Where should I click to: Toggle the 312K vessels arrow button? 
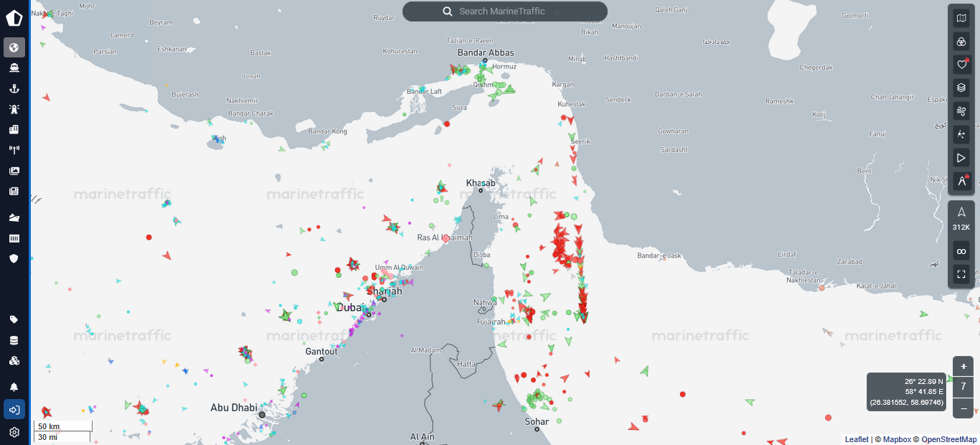(x=961, y=218)
